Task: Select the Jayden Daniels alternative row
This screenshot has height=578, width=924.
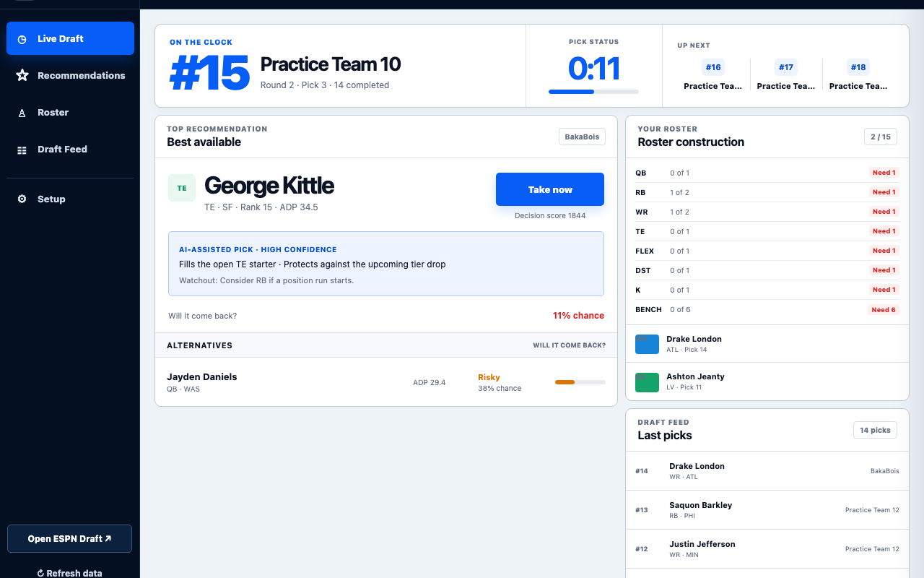Action: [386, 382]
